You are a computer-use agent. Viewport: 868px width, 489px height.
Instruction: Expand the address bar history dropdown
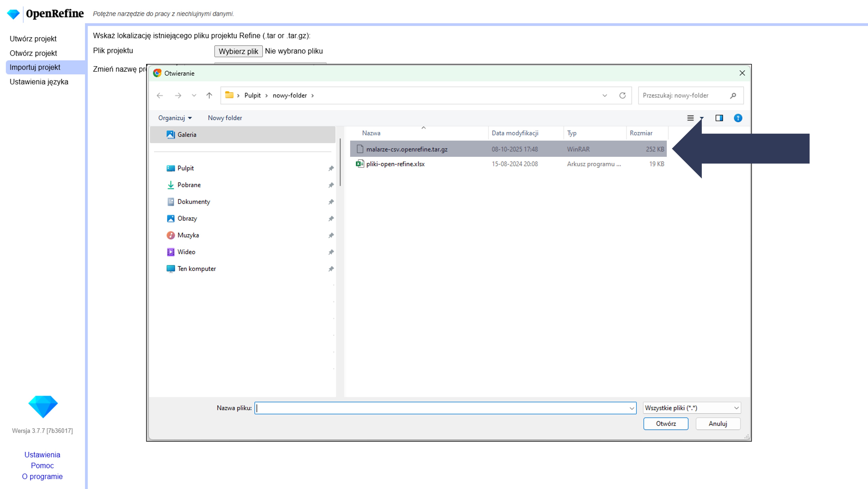coord(604,95)
